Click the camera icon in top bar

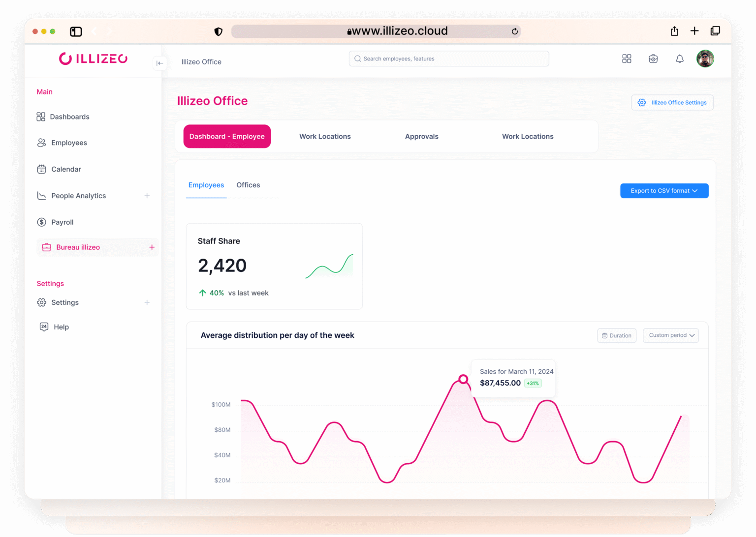click(x=653, y=59)
